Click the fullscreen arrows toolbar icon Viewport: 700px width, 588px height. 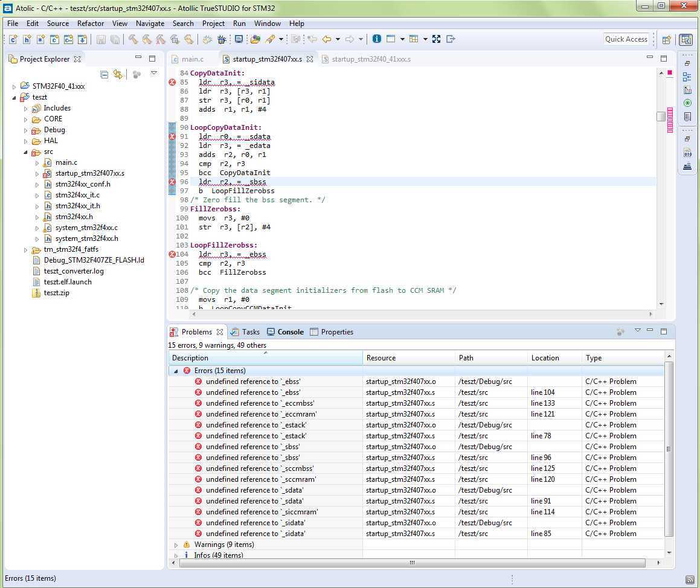436,39
